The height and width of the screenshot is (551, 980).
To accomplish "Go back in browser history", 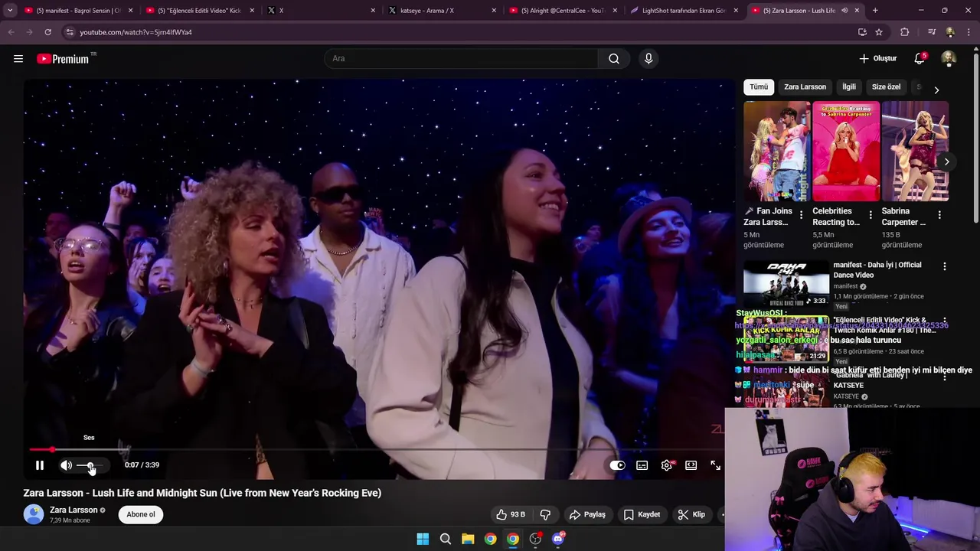I will click(11, 32).
